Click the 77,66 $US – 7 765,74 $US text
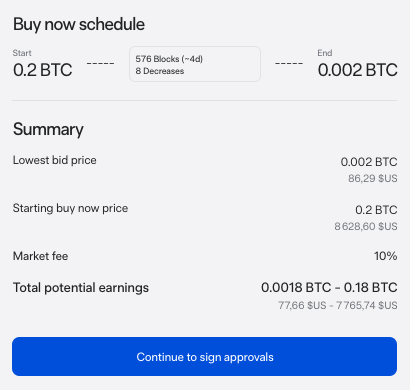Viewport: 410px width, 390px height. (338, 305)
